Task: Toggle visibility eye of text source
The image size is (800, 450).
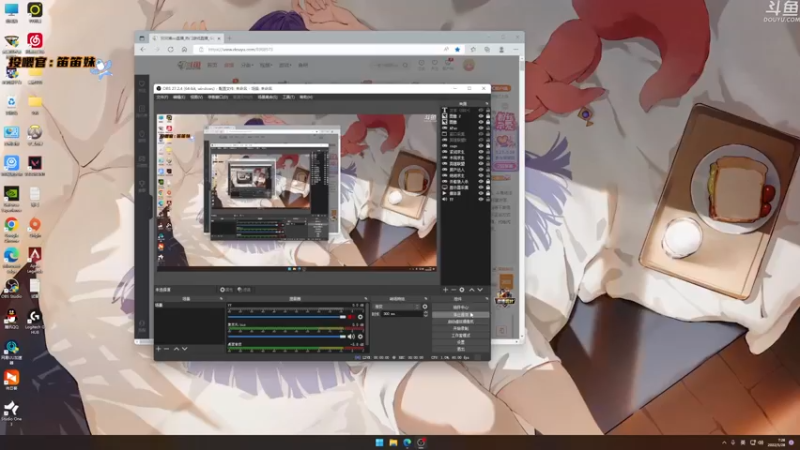Action: point(481,110)
